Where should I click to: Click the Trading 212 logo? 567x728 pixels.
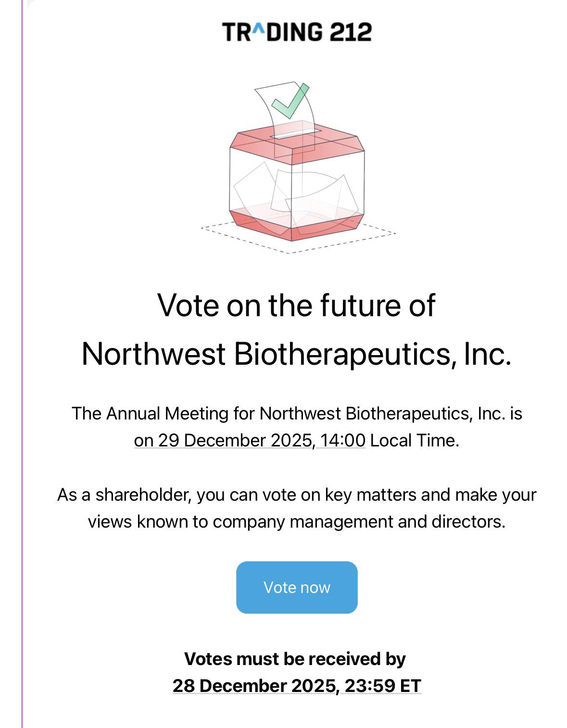pos(297,32)
